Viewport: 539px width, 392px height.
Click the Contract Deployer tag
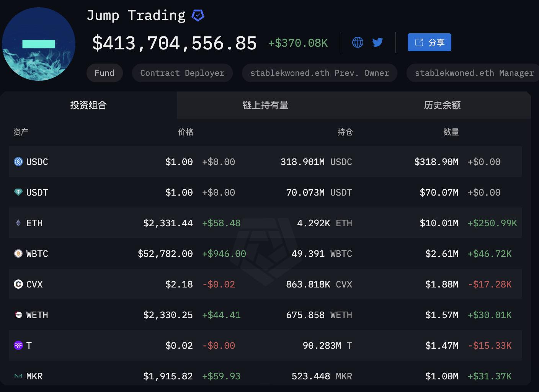pyautogui.click(x=182, y=73)
